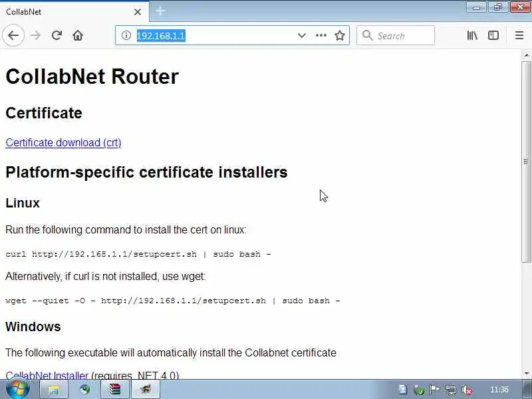The width and height of the screenshot is (532, 399).
Task: Open the CollabNet Installer link
Action: click(x=47, y=375)
